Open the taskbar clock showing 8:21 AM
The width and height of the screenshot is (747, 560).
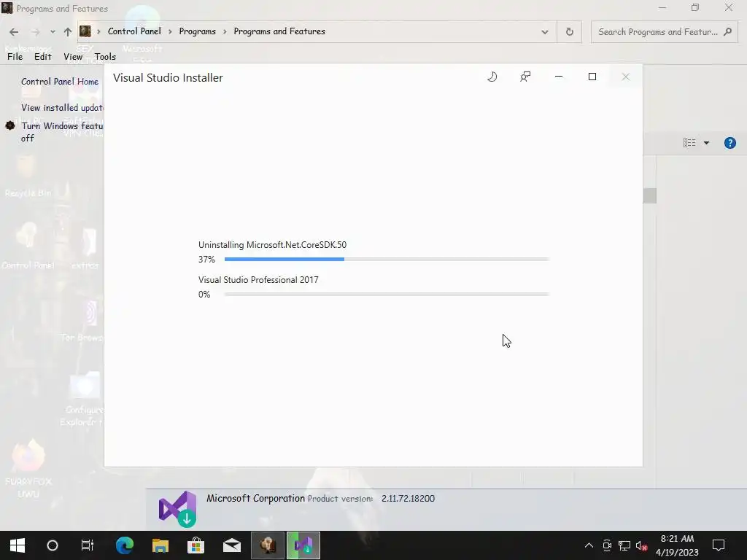(677, 545)
